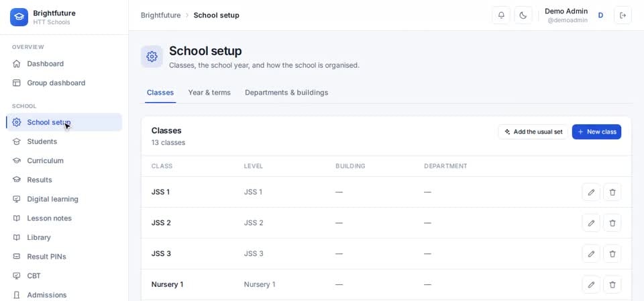Select School setup in sidebar
This screenshot has height=301, width=644.
(x=64, y=122)
